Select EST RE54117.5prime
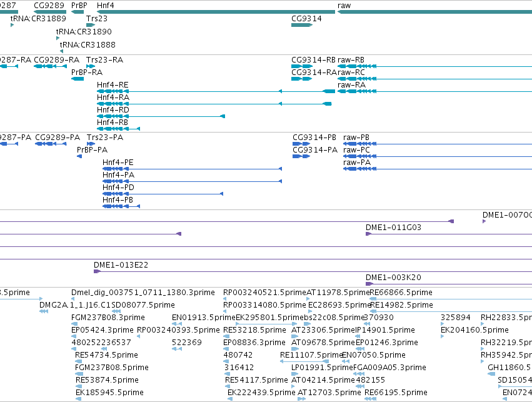 (256, 380)
